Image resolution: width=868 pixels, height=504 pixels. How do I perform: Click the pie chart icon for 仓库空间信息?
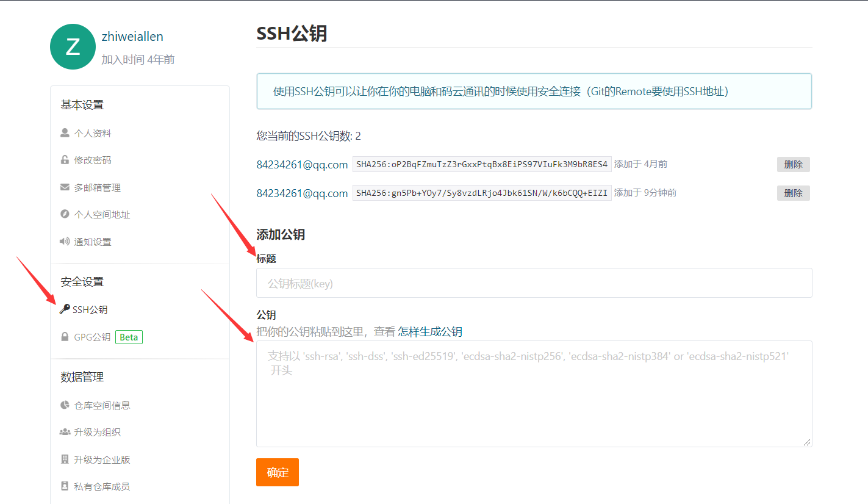64,405
